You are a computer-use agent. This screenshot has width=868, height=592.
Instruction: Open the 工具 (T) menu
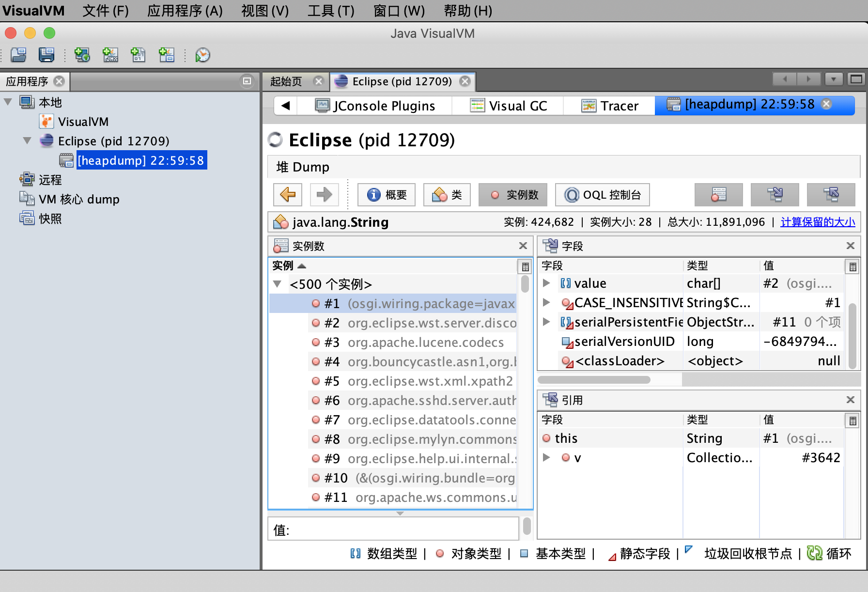coord(331,11)
